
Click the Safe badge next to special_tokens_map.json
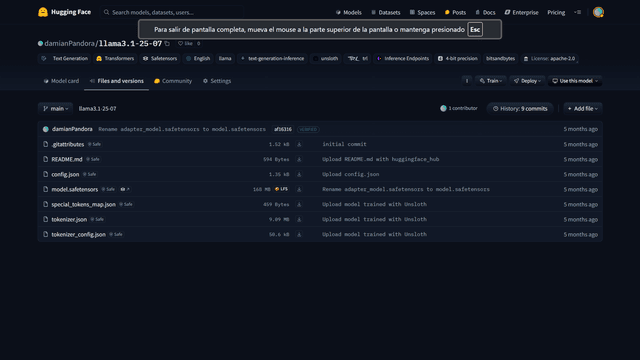126,204
